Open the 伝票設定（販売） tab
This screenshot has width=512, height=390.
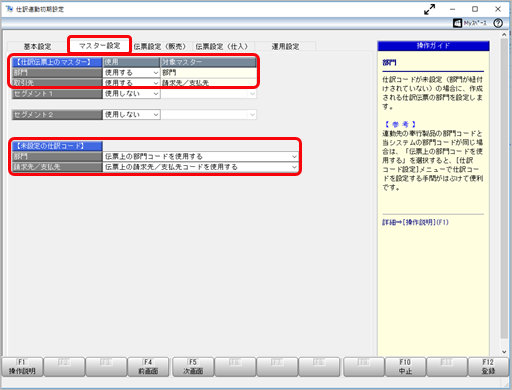point(159,46)
